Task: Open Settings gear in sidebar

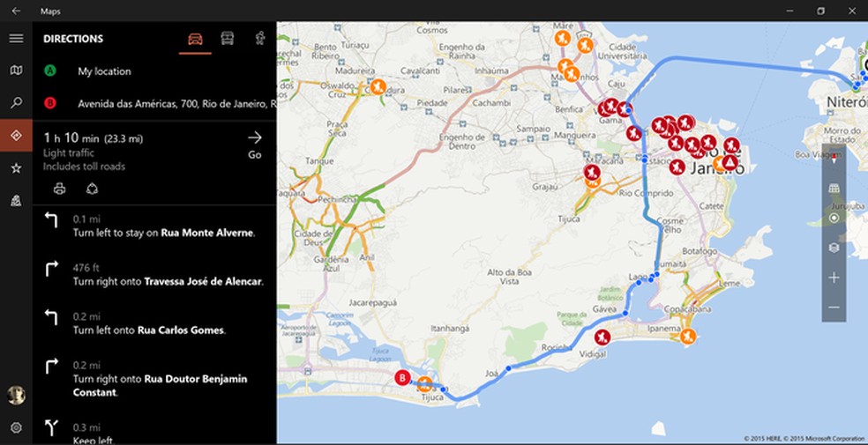Action: pyautogui.click(x=16, y=427)
